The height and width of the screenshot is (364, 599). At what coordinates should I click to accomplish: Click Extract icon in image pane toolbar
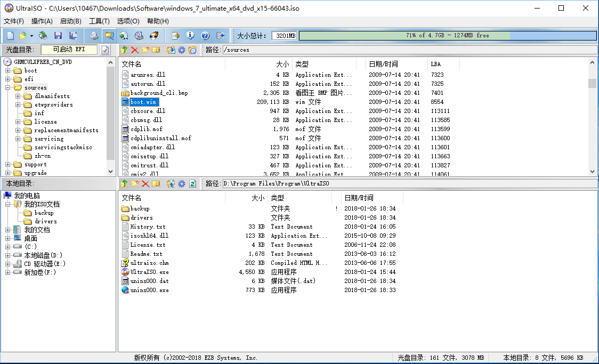point(171,50)
